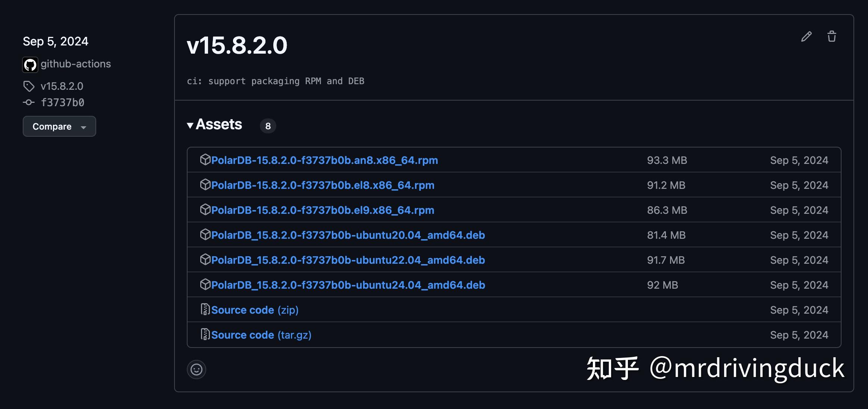Select the v15.8.2.0 tag label
This screenshot has height=409, width=868.
point(62,86)
